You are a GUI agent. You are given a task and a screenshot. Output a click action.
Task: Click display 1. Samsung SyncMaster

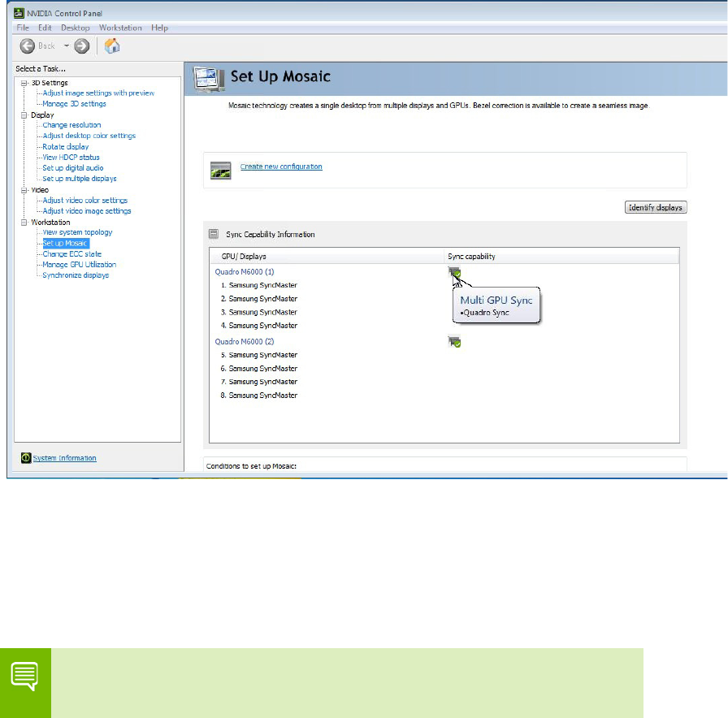(259, 285)
